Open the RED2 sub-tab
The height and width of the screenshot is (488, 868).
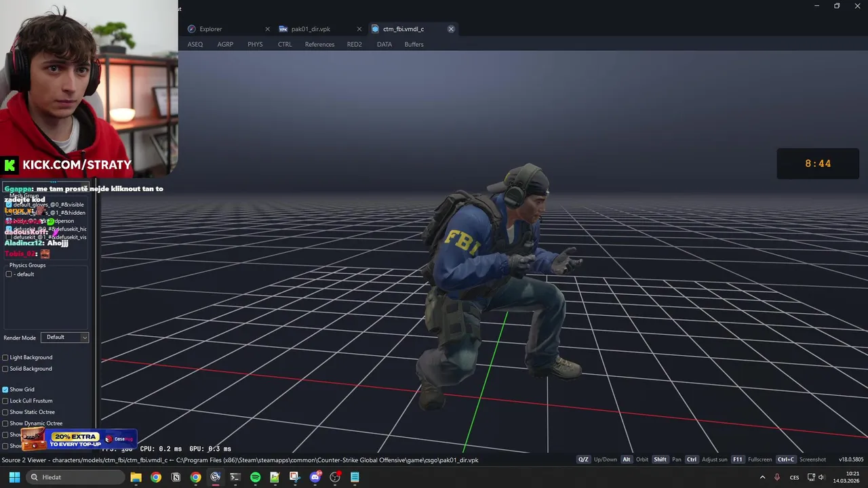(x=355, y=45)
